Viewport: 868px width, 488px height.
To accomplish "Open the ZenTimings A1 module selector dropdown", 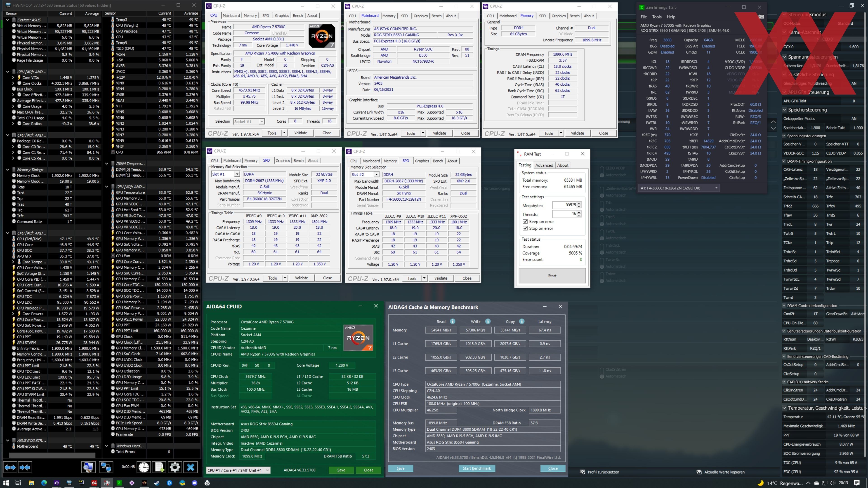I will pos(679,188).
